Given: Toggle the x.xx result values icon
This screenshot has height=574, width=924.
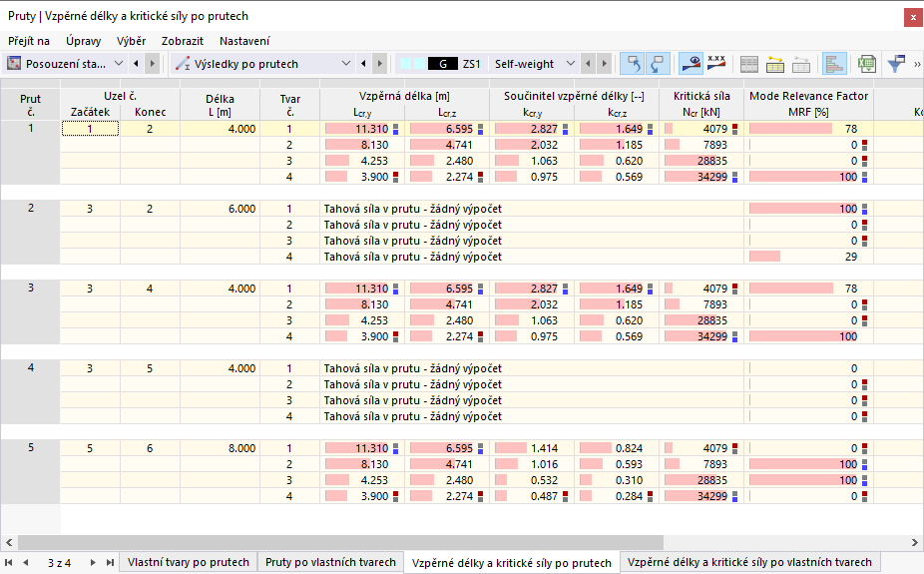Looking at the screenshot, I should (x=716, y=64).
